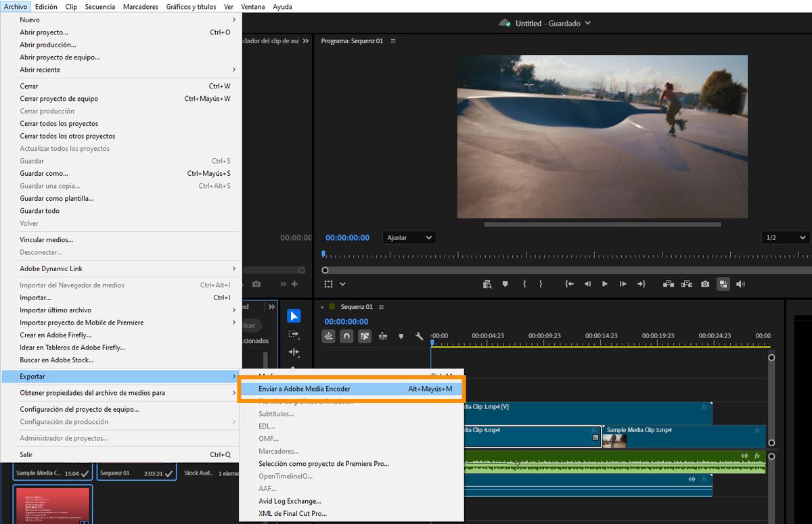
Task: Click the speaker icon in Program monitor
Action: coord(741,285)
